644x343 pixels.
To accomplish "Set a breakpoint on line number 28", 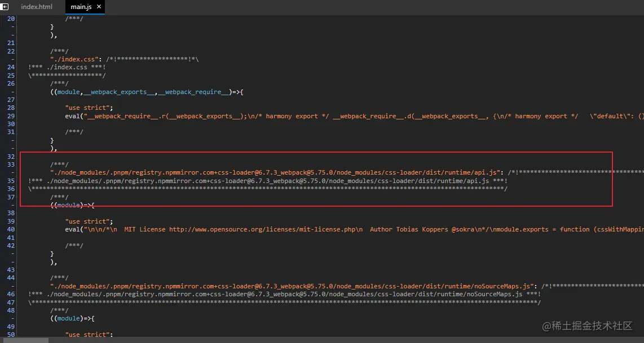I will [11, 108].
